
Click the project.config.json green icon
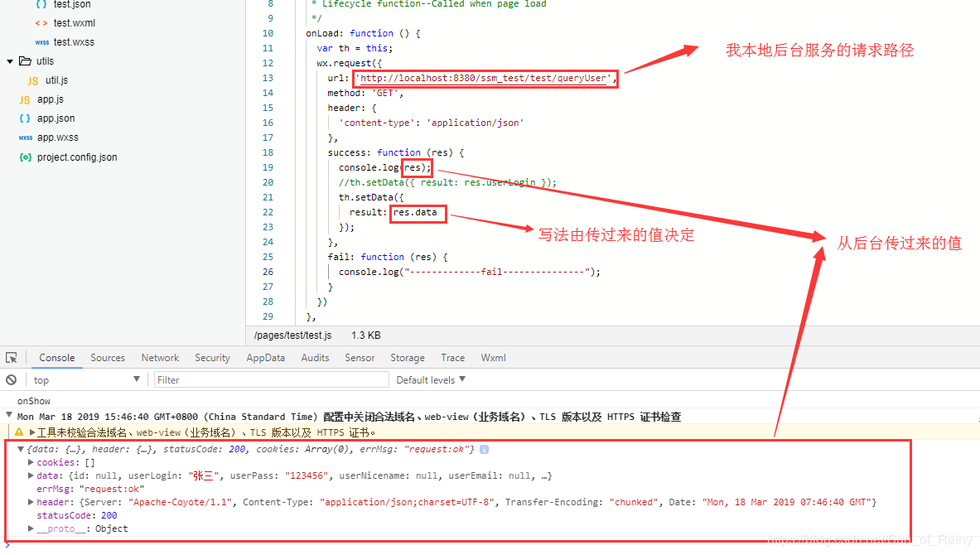click(x=26, y=157)
